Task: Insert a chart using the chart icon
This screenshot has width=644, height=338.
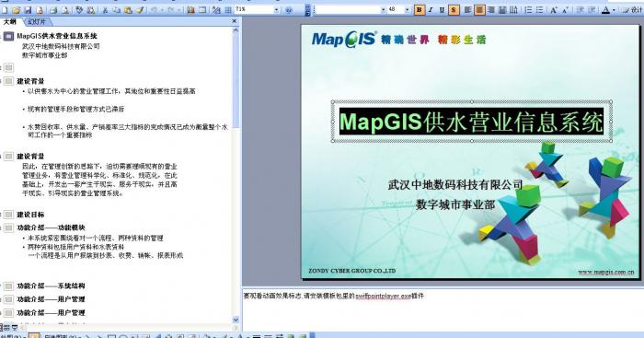Action: tap(190, 10)
